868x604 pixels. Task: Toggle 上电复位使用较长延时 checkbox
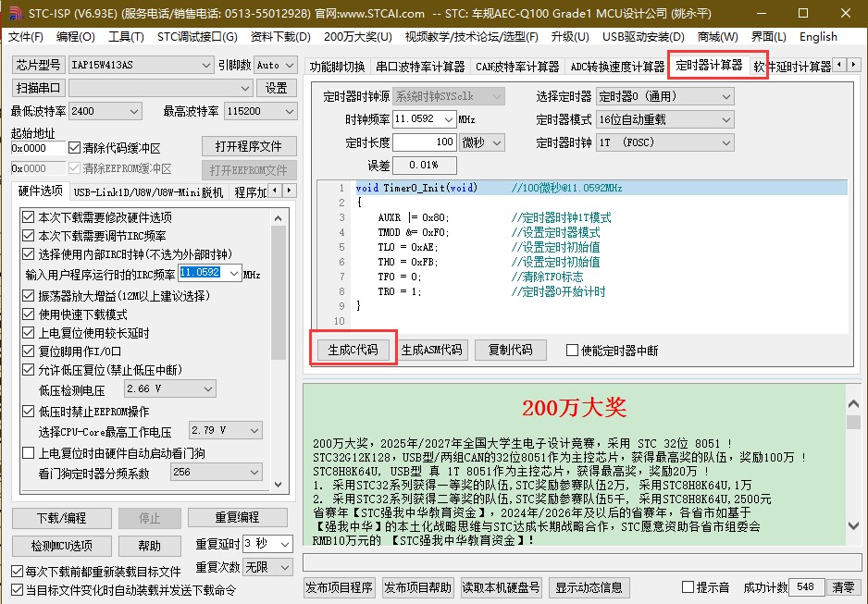point(29,333)
